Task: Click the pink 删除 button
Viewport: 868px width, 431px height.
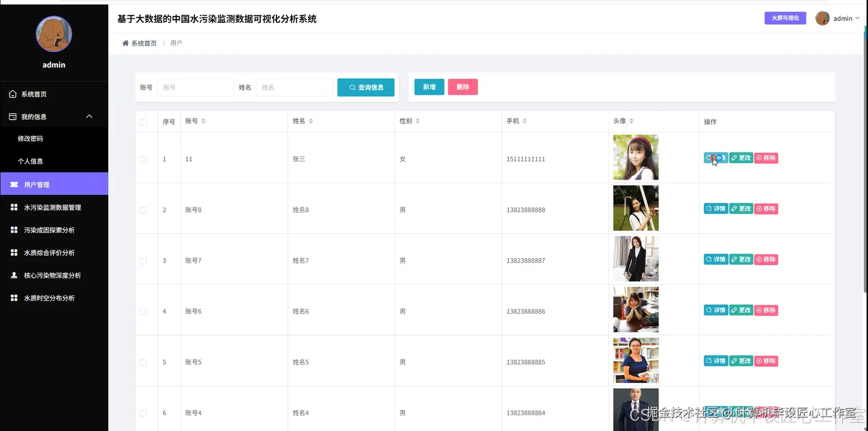Action: click(x=463, y=87)
